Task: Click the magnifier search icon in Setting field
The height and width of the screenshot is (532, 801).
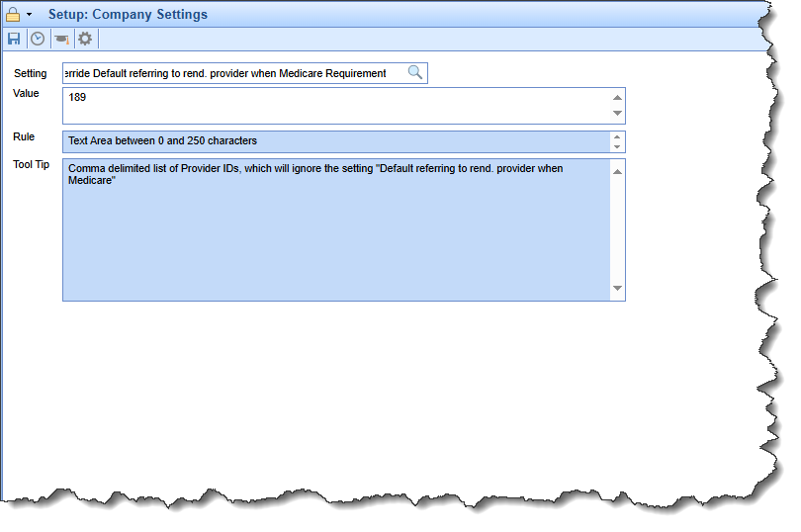Action: pos(415,72)
